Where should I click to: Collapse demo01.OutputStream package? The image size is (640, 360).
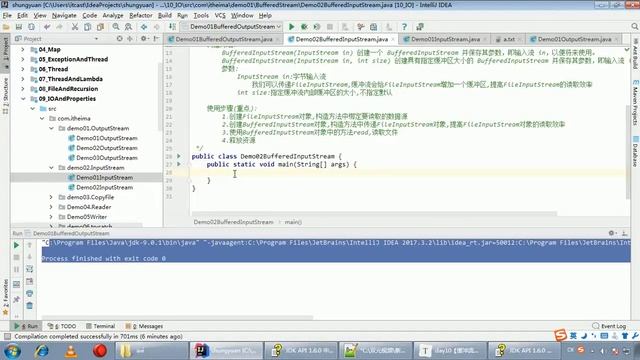[51, 128]
